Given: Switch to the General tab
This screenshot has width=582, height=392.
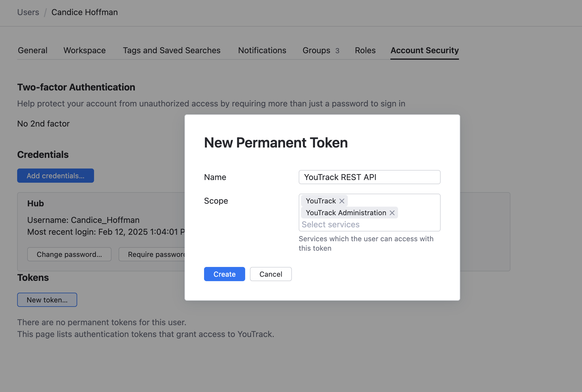Looking at the screenshot, I should pyautogui.click(x=33, y=50).
